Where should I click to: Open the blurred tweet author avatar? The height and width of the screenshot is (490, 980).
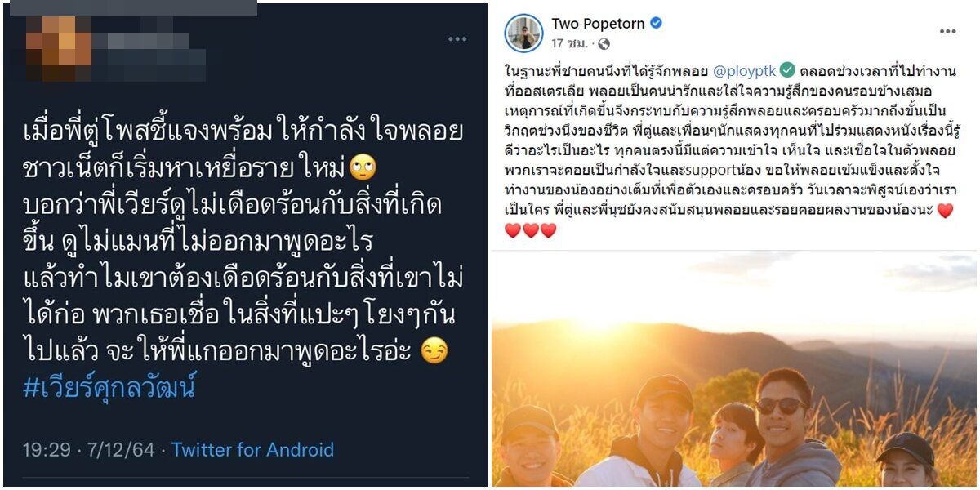coord(48,49)
